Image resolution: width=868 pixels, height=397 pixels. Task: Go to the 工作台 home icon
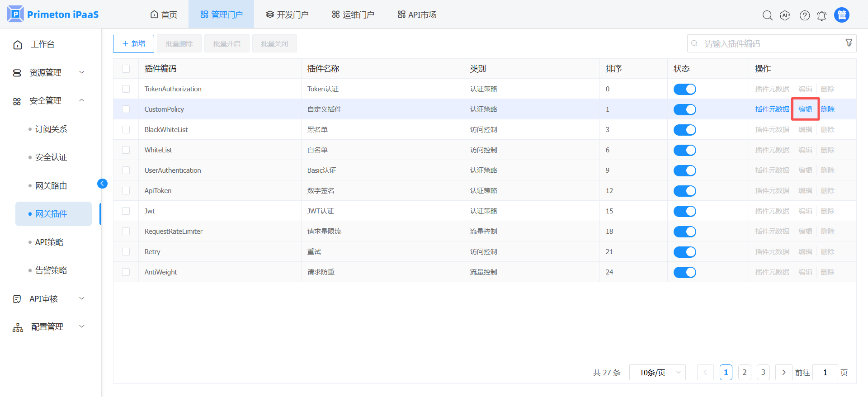pyautogui.click(x=18, y=44)
